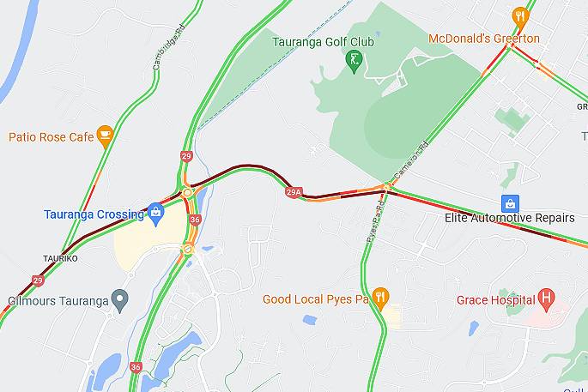The width and height of the screenshot is (588, 392).
Task: Select the Patio Rose Cafe coffee icon
Action: tap(105, 136)
